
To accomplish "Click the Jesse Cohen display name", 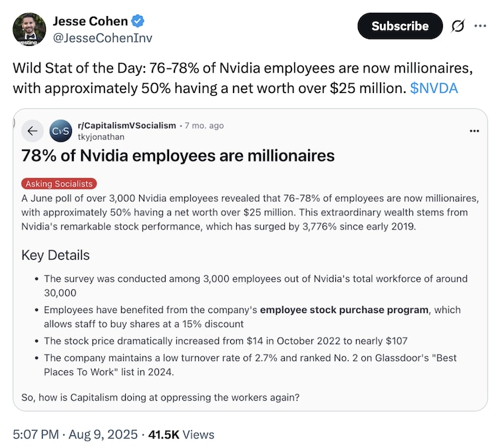I will [x=90, y=21].
